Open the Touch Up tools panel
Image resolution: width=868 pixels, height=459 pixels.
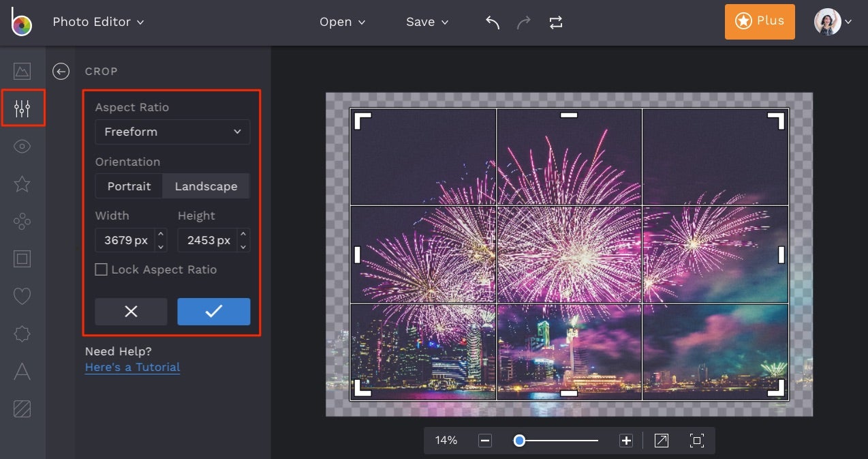(x=22, y=221)
